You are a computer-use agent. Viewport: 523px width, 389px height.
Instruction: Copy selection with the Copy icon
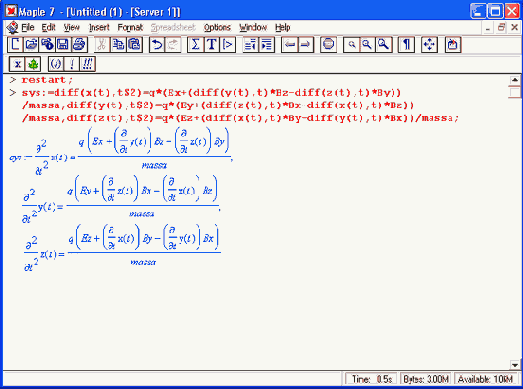(x=118, y=45)
